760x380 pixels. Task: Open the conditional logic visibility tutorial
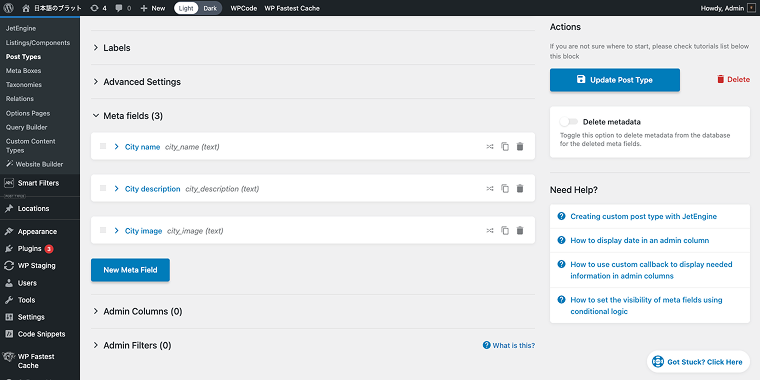point(647,306)
